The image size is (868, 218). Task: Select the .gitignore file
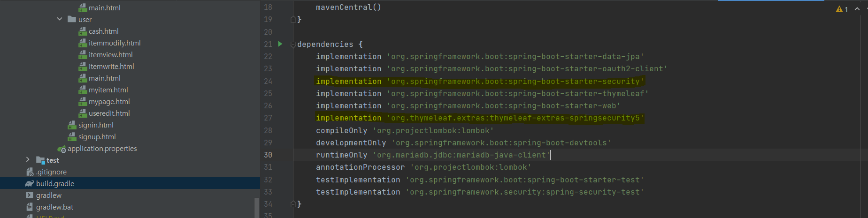coord(51,172)
